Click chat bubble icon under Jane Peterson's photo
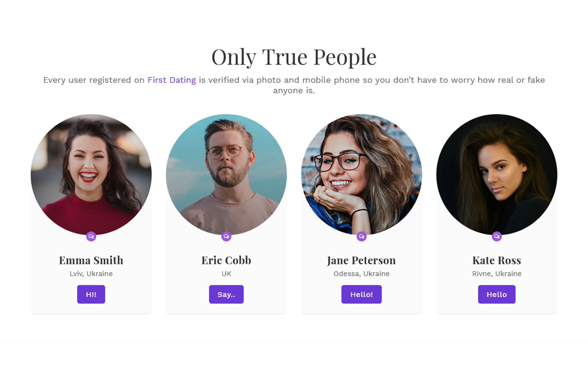The height and width of the screenshot is (366, 588). pos(362,236)
